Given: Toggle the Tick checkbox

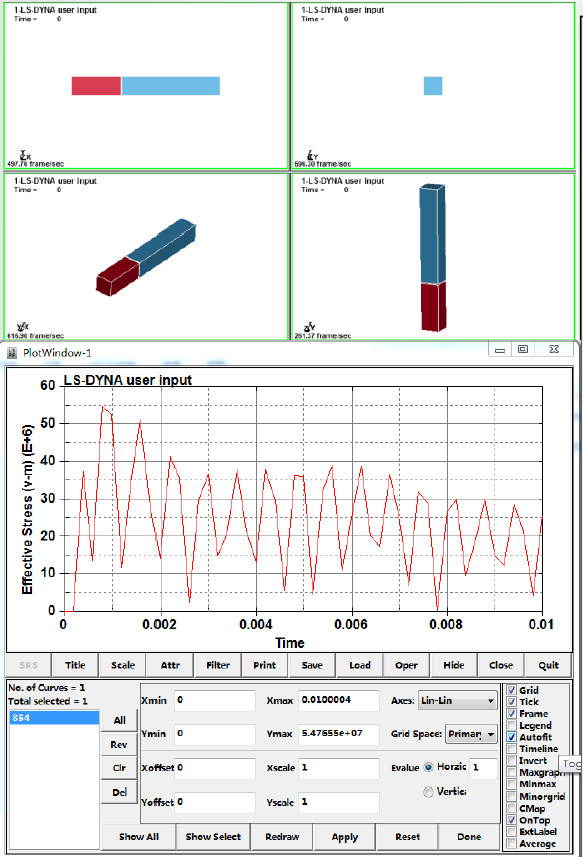Looking at the screenshot, I should coord(511,701).
